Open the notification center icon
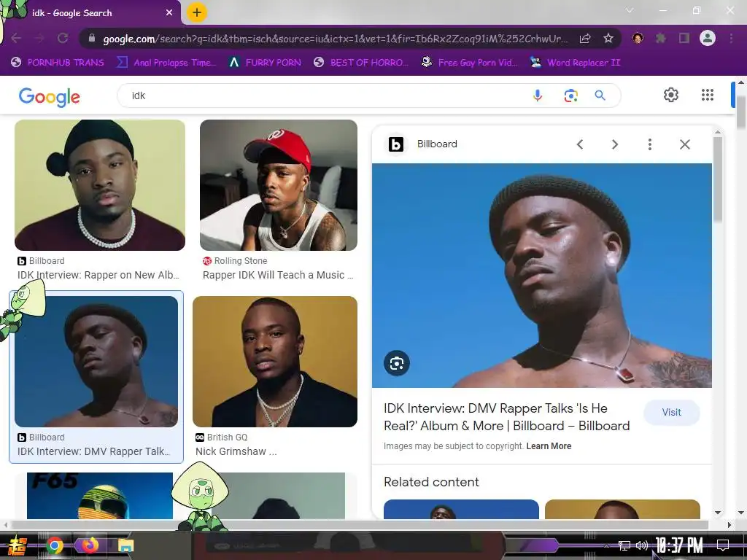The height and width of the screenshot is (560, 747). click(723, 545)
